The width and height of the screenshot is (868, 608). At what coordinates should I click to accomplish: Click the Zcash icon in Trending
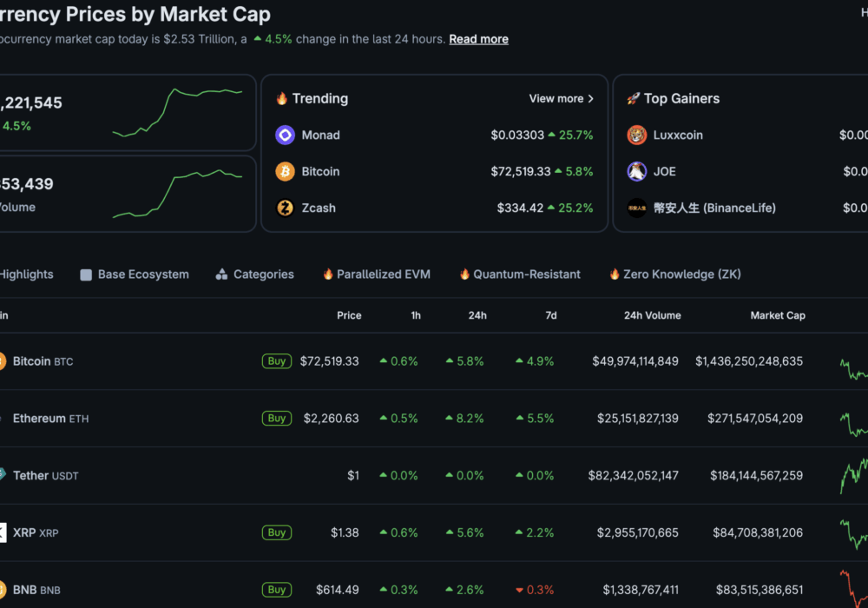[285, 208]
